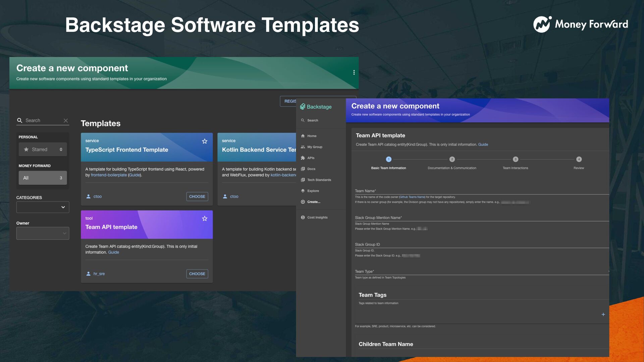Click the sidebar Search magnifier icon

tap(303, 120)
